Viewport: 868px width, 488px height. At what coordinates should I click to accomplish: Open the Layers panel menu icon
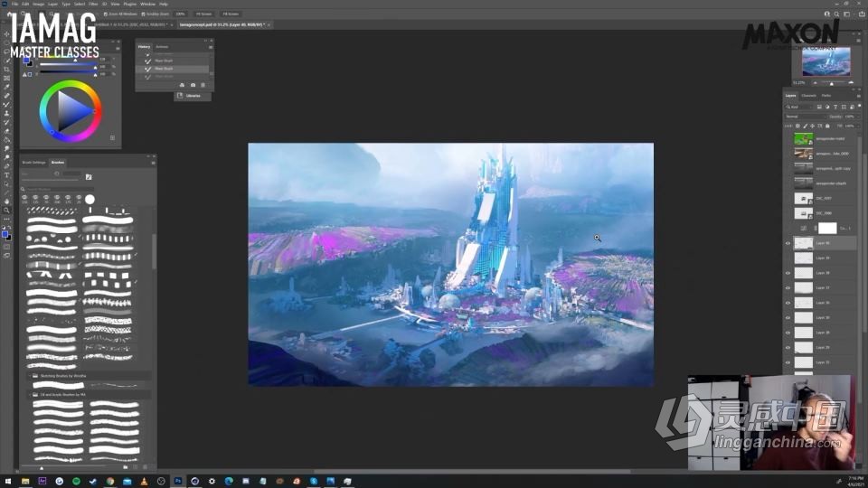point(859,96)
